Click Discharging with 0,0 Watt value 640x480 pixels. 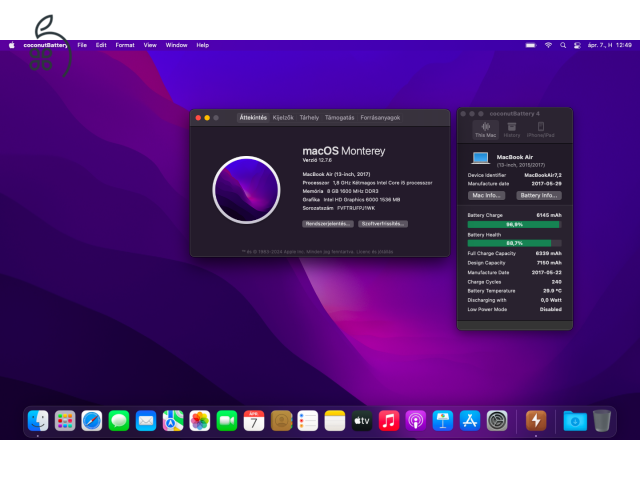point(551,300)
